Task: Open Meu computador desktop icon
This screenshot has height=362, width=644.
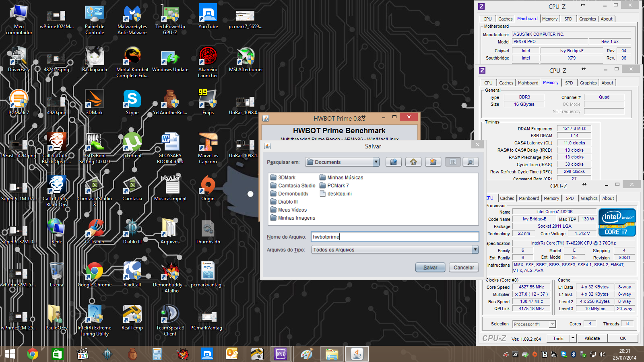Action: click(x=19, y=19)
